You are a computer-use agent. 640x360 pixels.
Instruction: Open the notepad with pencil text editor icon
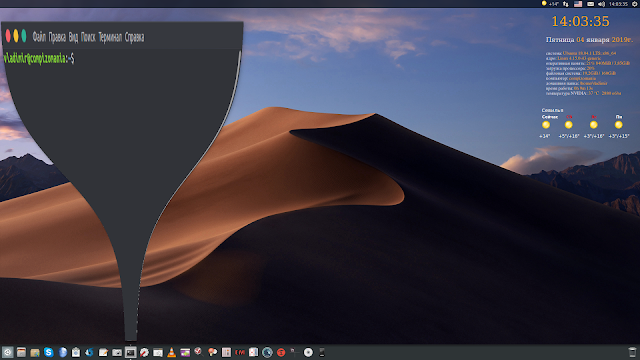103,352
